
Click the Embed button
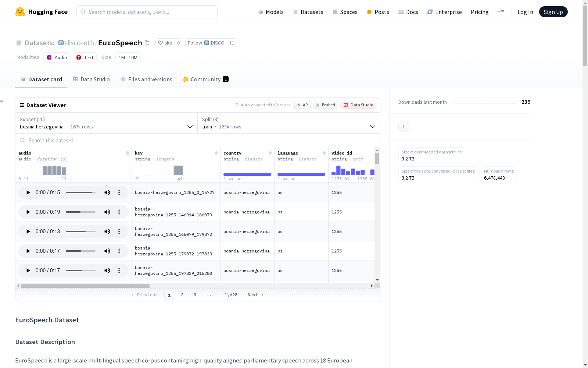tap(325, 105)
